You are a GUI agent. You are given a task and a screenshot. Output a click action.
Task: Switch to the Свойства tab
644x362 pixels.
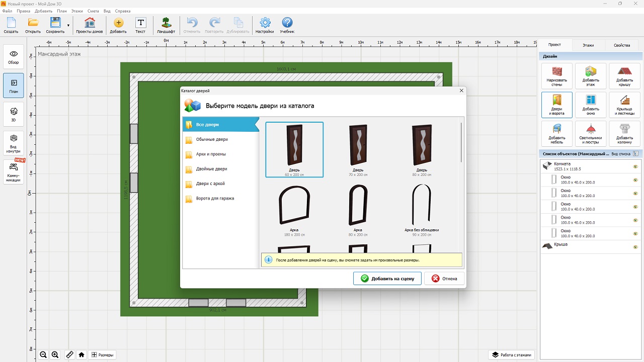click(621, 45)
